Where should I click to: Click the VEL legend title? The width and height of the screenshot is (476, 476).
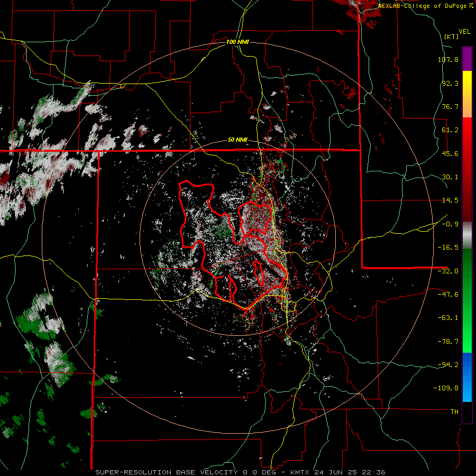(x=464, y=32)
